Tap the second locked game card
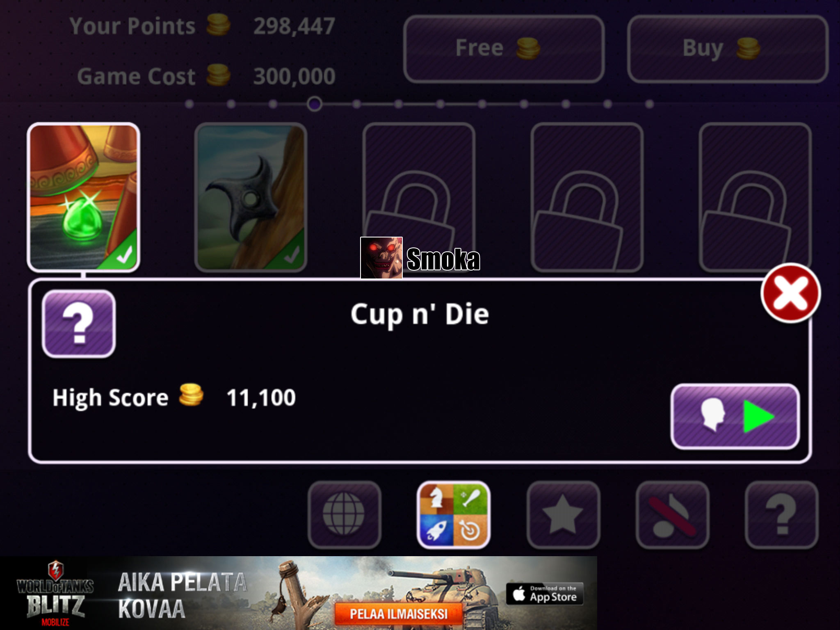Image resolution: width=840 pixels, height=630 pixels. (587, 197)
